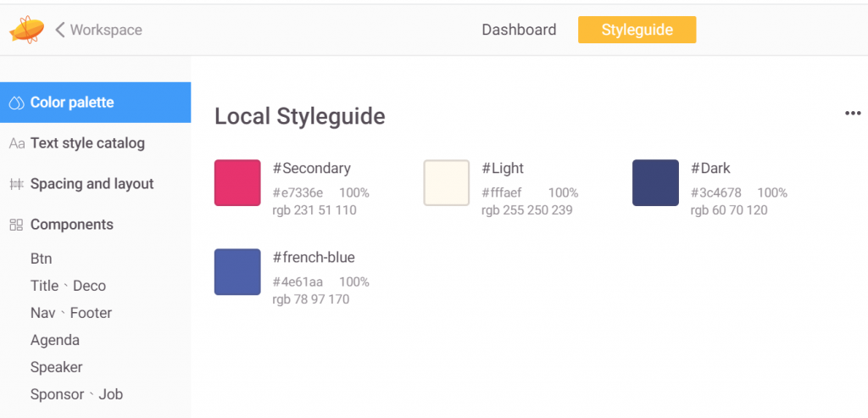
Task: Click the Color palette droplet icon
Action: point(16,103)
